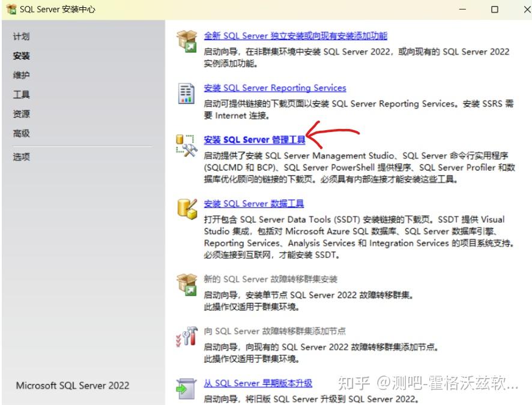Click the SQL Server icon in the title bar
The width and height of the screenshot is (532, 405).
click(x=10, y=9)
